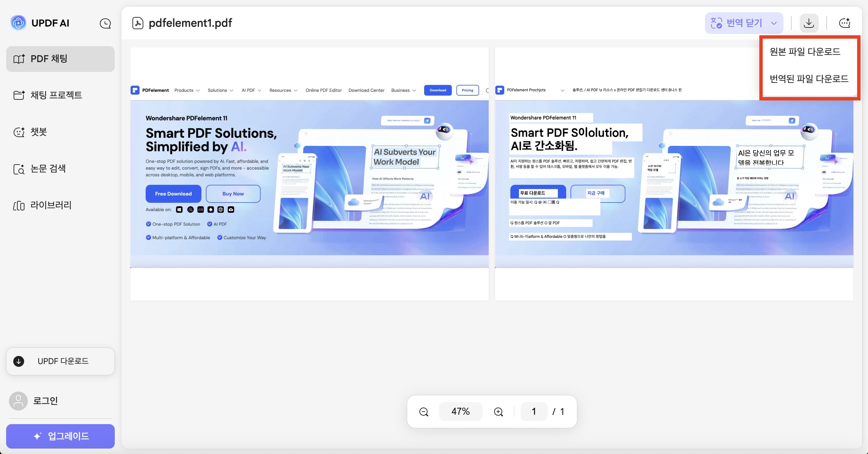
Task: Click the 'Customize Your Way' check item
Action: (242, 238)
